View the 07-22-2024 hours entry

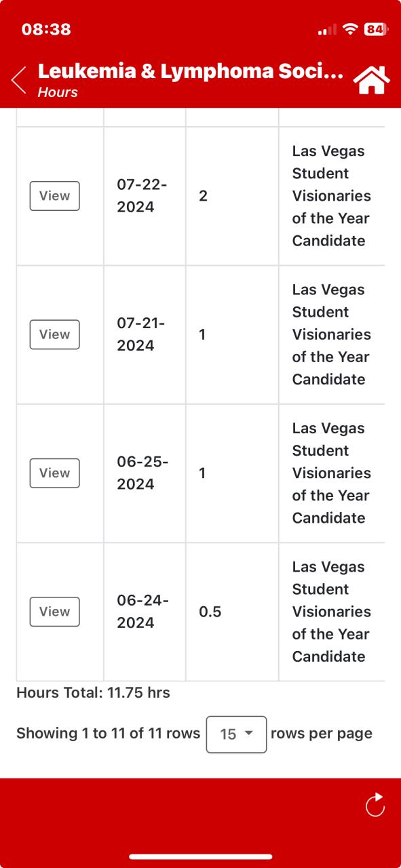click(54, 196)
